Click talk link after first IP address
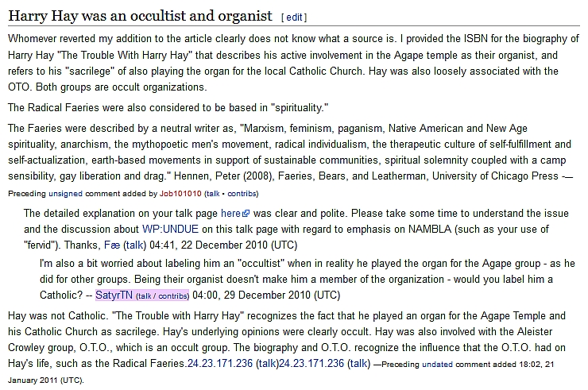 pos(267,363)
